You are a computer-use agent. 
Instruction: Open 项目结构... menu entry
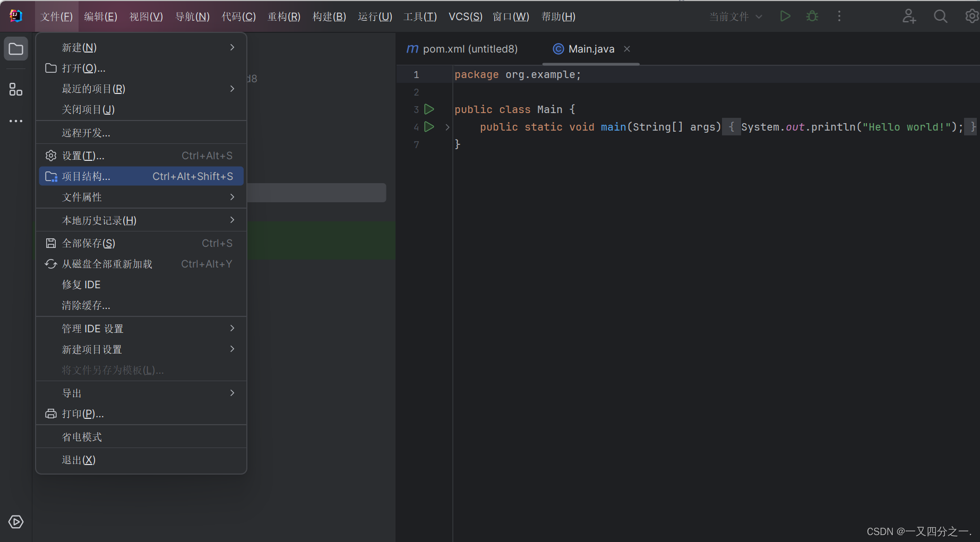[x=141, y=176]
